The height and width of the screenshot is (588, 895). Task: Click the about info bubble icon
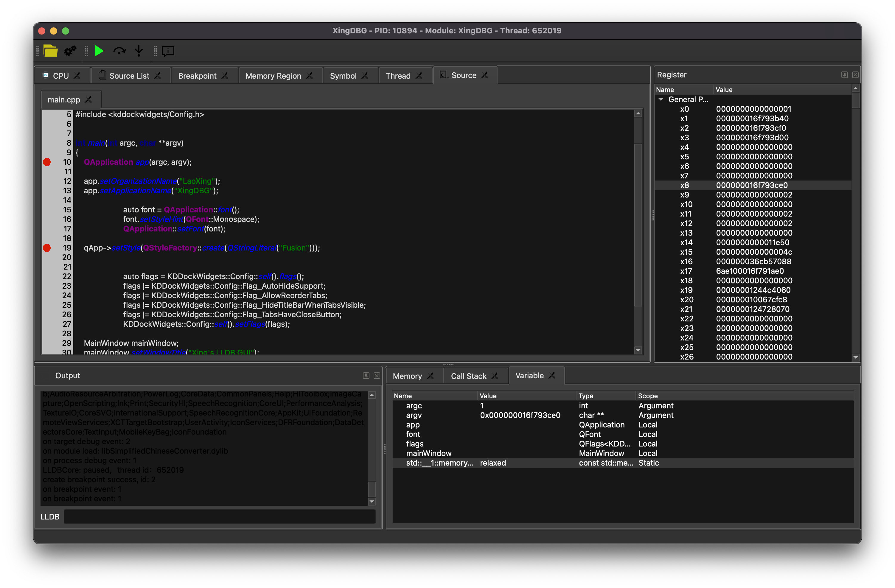click(168, 51)
